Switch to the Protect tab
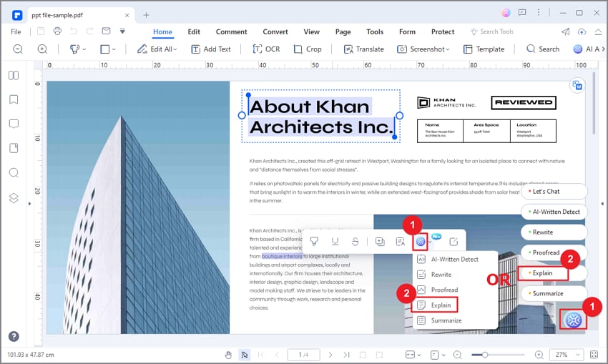 443,31
